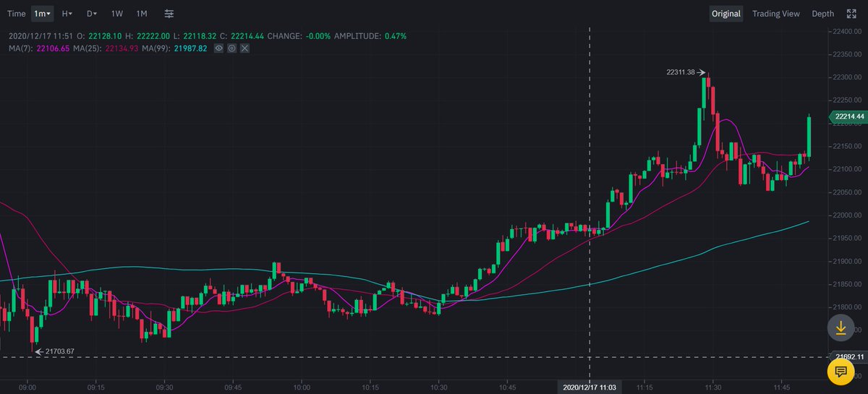Click the crosshair price label 21692.11
This screenshot has width=868, height=394.
[849, 356]
